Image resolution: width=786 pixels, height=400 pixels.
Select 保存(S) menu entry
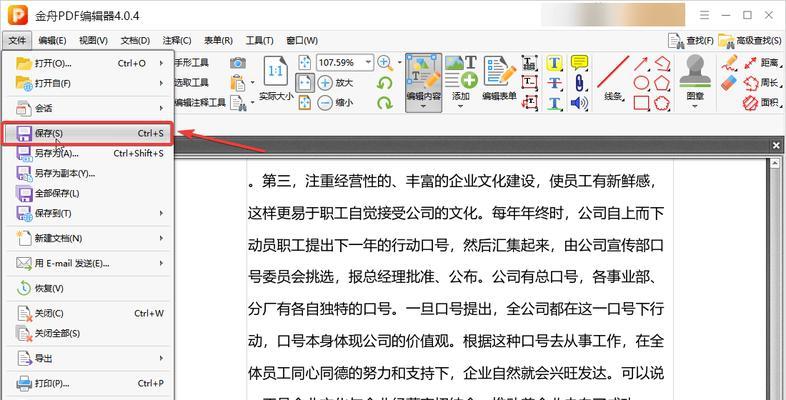click(x=89, y=133)
